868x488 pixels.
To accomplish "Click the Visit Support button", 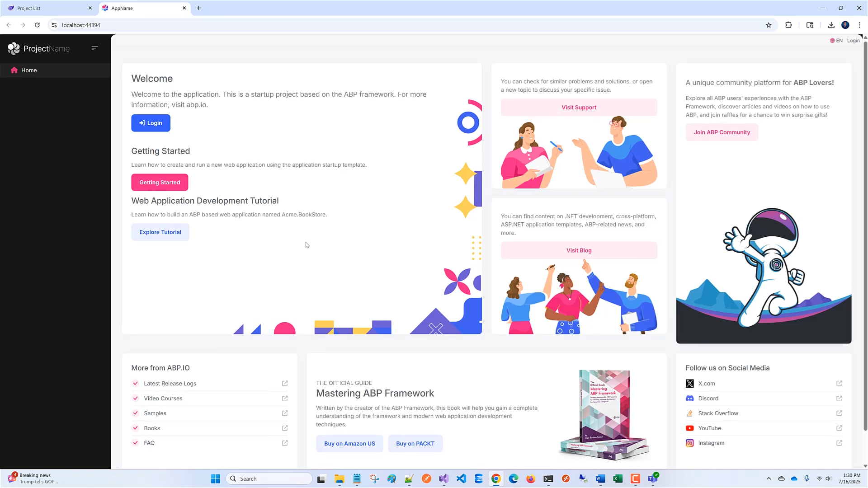I will [x=579, y=108].
